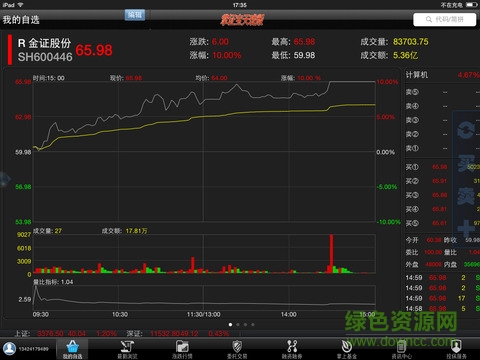This screenshot has width=480, height=360.
Task: Select the 买② bid row
Action: pyautogui.click(x=443, y=181)
